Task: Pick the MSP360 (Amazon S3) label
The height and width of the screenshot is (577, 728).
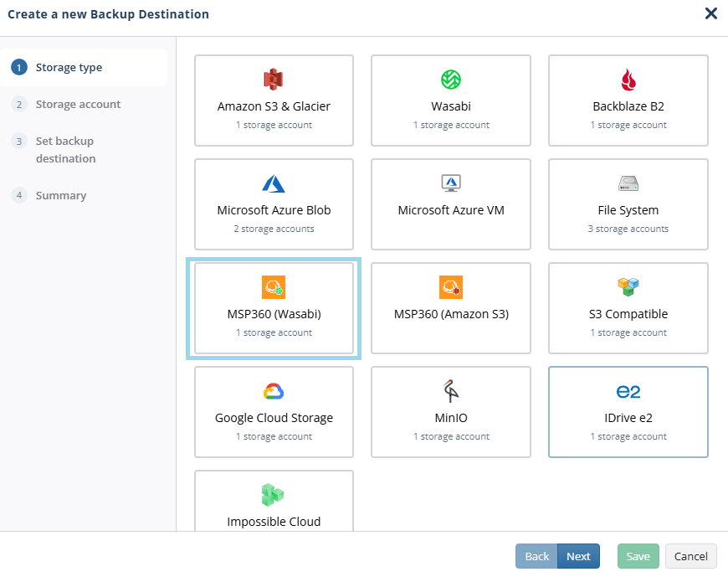Action: click(x=451, y=314)
